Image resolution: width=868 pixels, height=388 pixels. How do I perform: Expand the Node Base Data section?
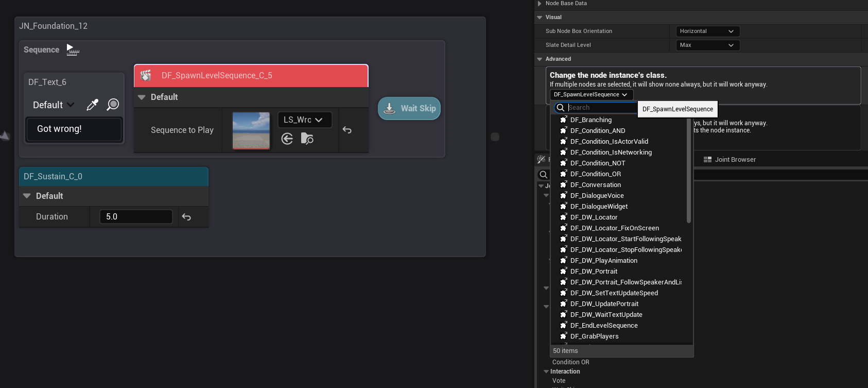click(x=540, y=4)
